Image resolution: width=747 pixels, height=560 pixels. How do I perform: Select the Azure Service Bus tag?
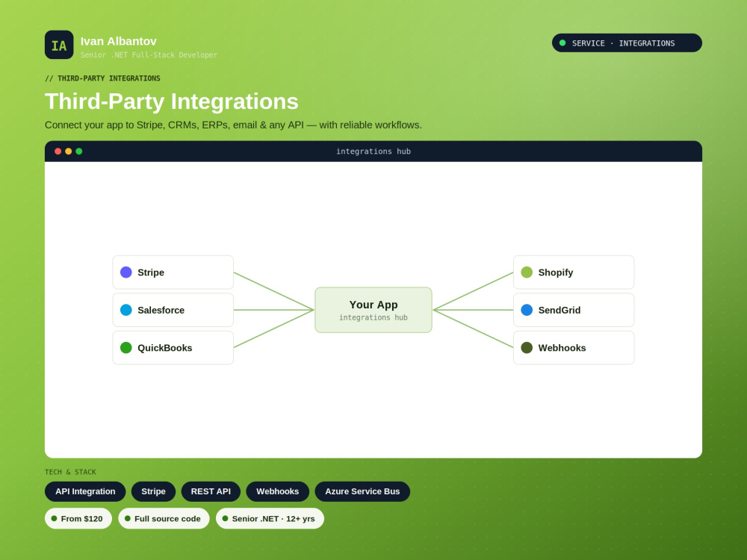coord(362,491)
